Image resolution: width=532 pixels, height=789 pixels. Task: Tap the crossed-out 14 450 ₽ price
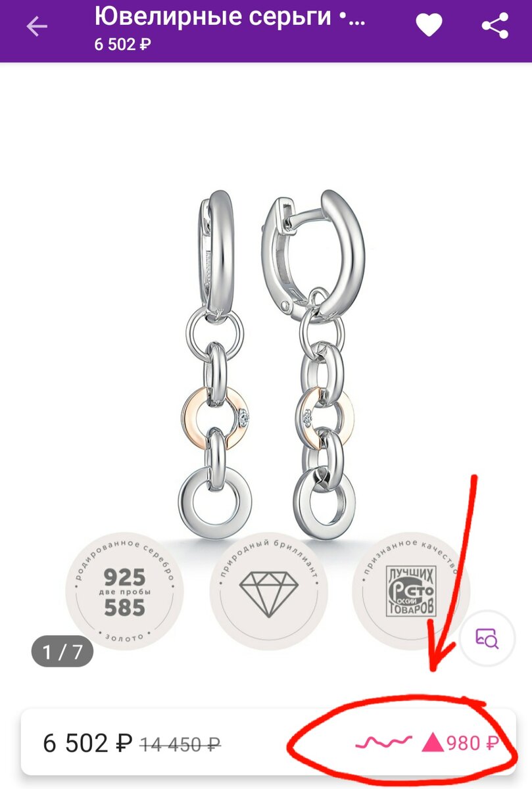tap(180, 745)
